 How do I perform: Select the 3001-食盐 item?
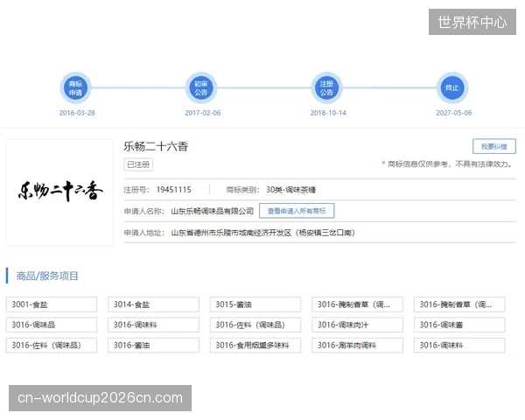click(x=52, y=304)
